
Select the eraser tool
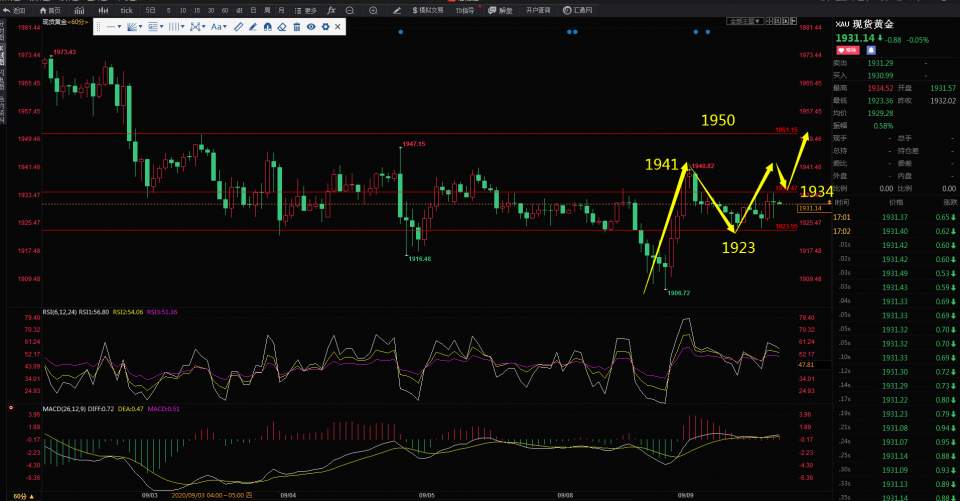pyautogui.click(x=282, y=27)
